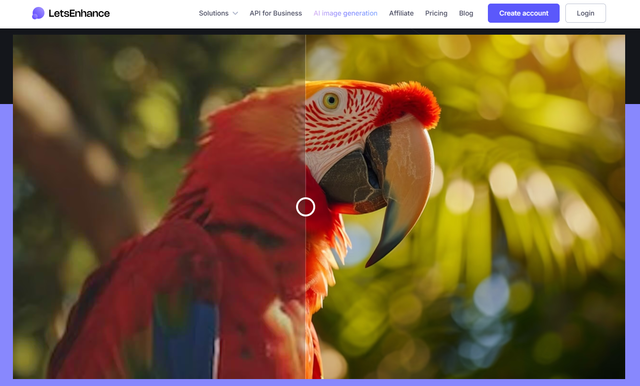Screen dimensions: 640x386
Task: Grab the before/after comparison slider handle
Action: click(x=305, y=207)
